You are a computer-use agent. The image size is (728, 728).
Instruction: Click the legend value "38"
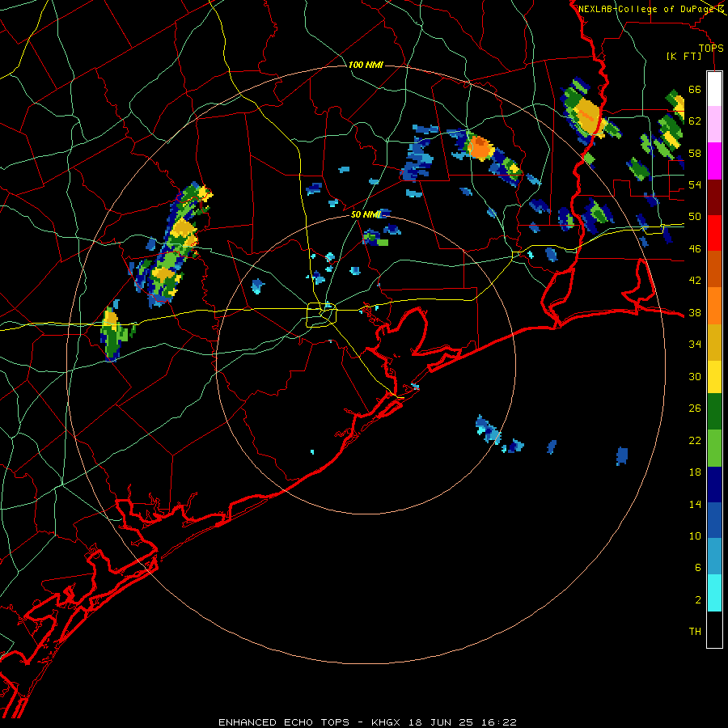695,312
